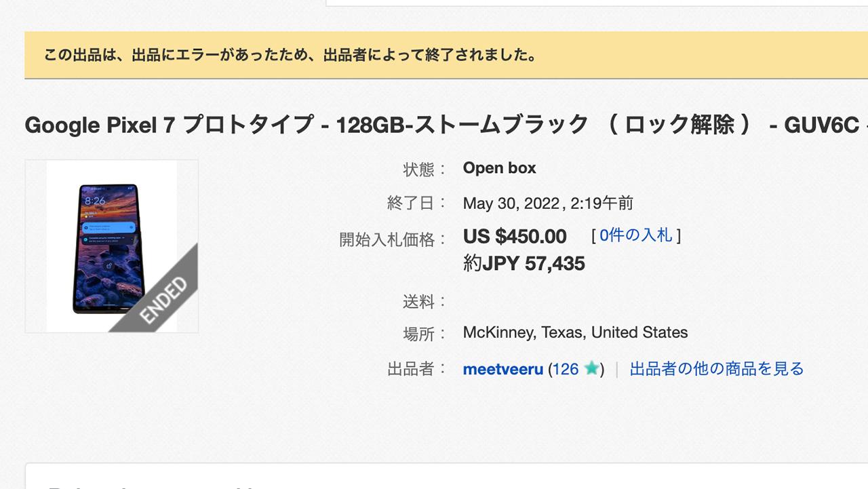Open 出品者の他の商品を見る to view seller's items
The image size is (868, 489).
coord(715,368)
